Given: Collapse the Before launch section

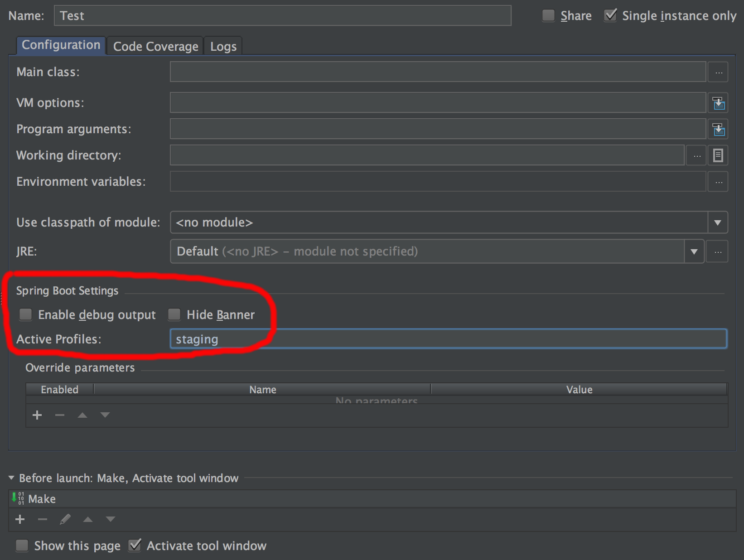Looking at the screenshot, I should coord(11,478).
